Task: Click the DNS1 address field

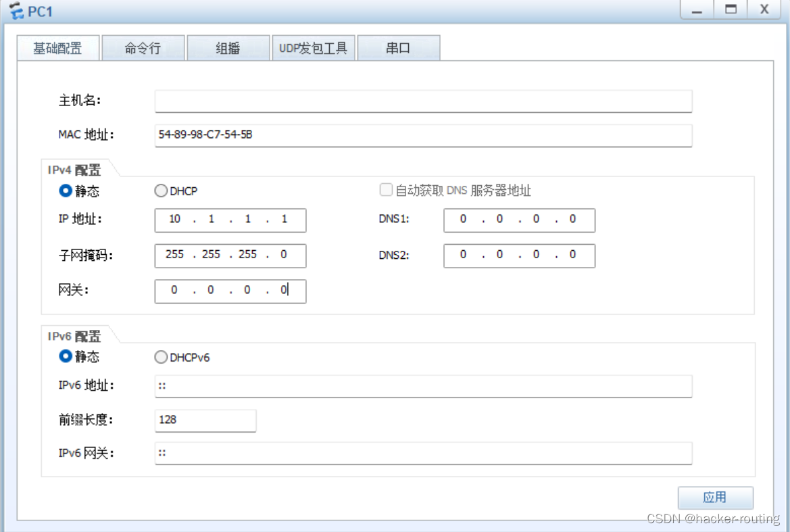Action: [520, 220]
